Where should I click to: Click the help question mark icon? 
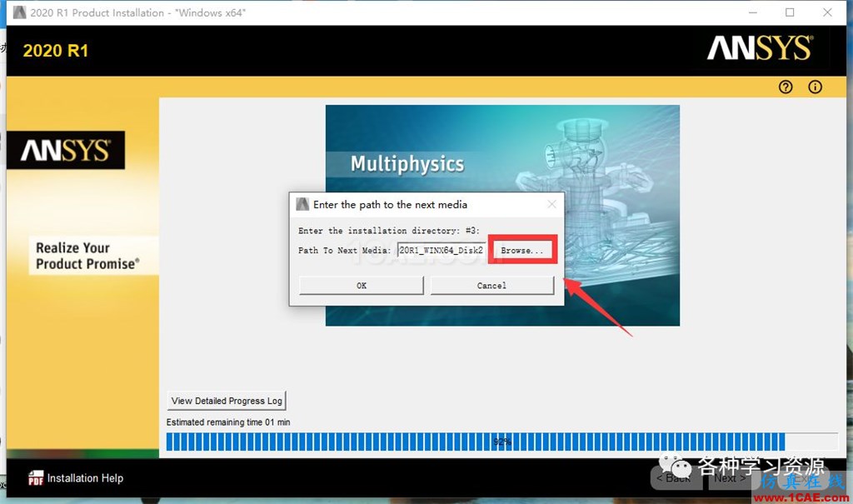(785, 87)
